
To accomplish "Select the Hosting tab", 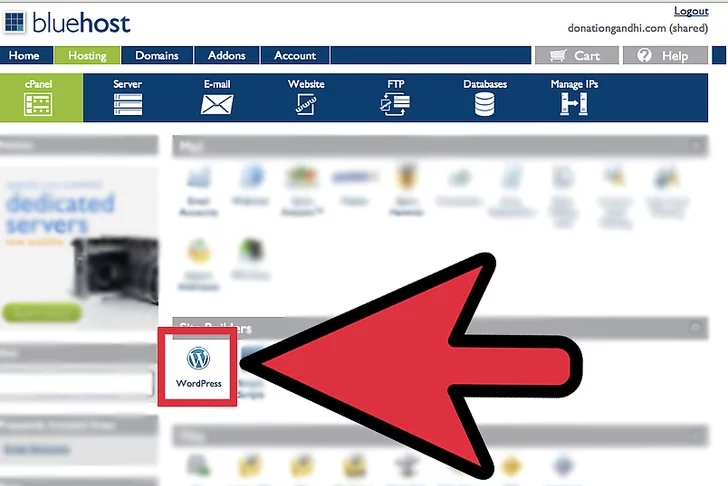I will [87, 56].
